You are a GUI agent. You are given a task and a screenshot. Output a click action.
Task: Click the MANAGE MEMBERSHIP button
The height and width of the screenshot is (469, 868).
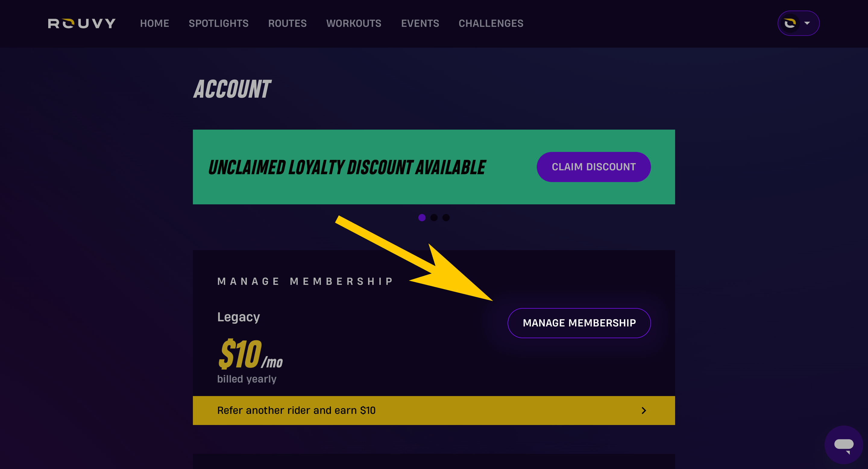pyautogui.click(x=579, y=323)
